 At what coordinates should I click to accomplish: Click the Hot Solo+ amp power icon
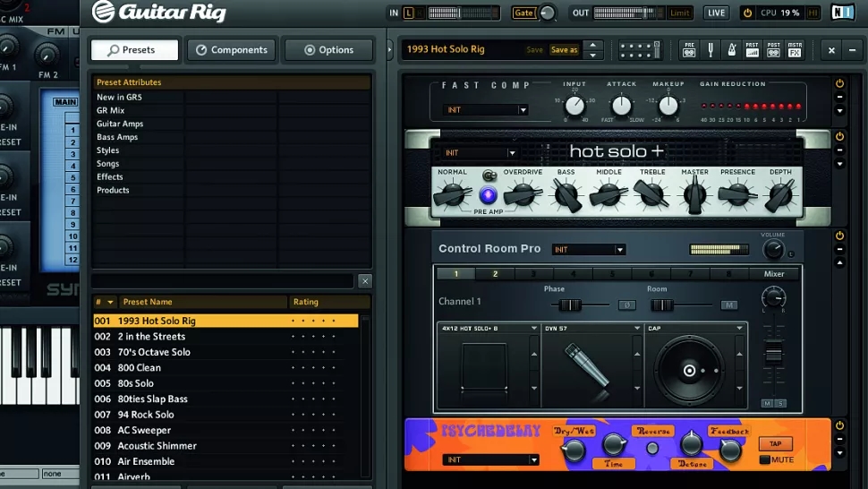(839, 136)
